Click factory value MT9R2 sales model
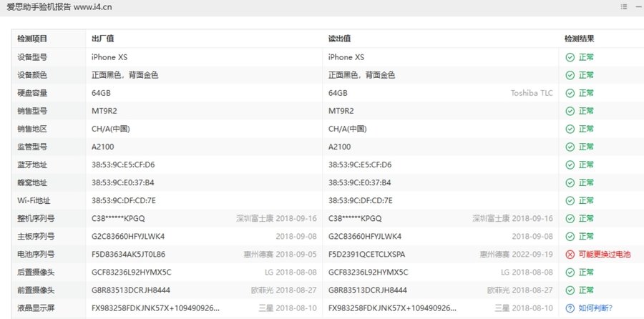This screenshot has height=319, width=644. (104, 112)
